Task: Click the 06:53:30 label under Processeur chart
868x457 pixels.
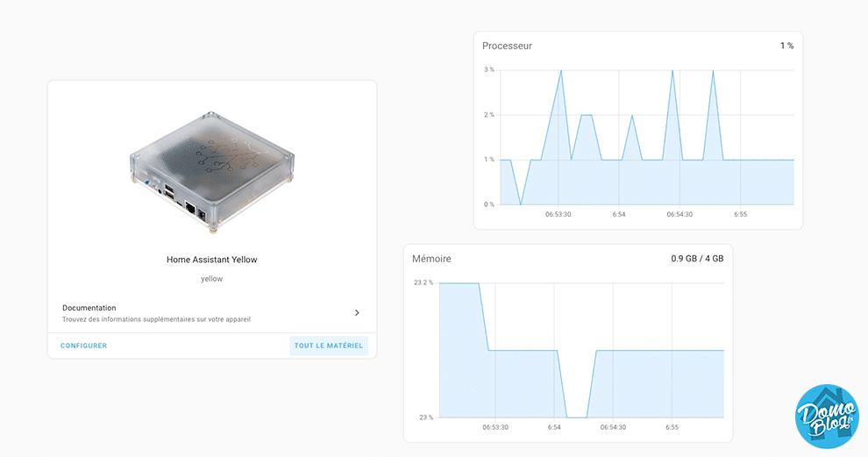Action: [x=558, y=214]
